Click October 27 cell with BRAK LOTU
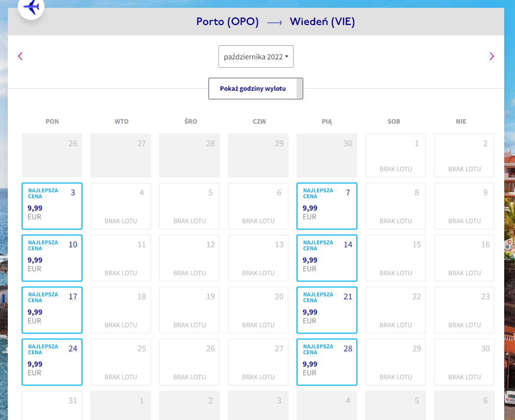The width and height of the screenshot is (515, 420). tap(258, 362)
